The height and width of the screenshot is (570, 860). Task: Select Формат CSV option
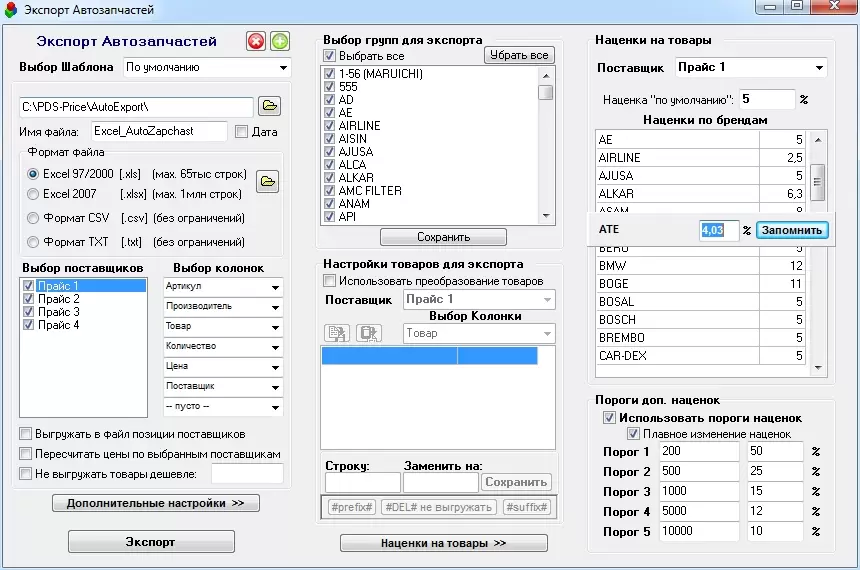(33, 218)
